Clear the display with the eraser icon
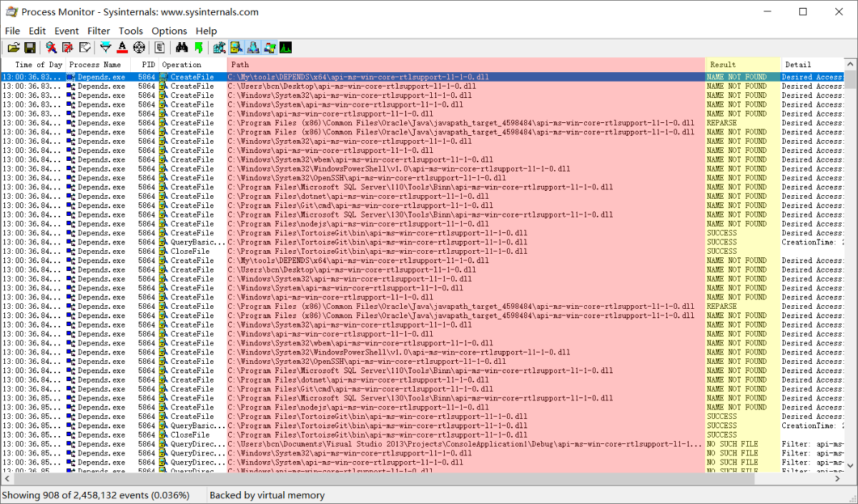The image size is (858, 504). (x=85, y=48)
